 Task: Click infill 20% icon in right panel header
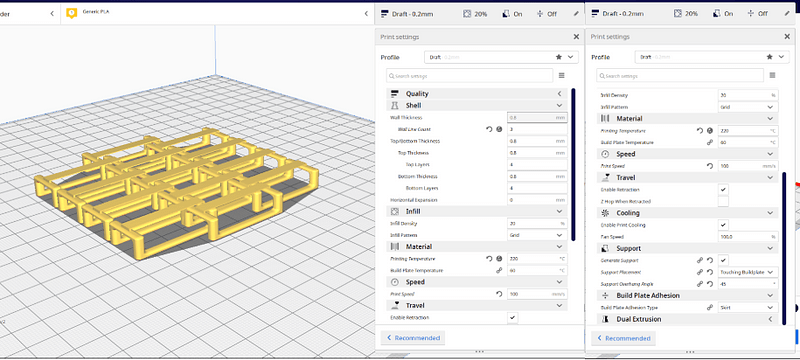(678, 14)
